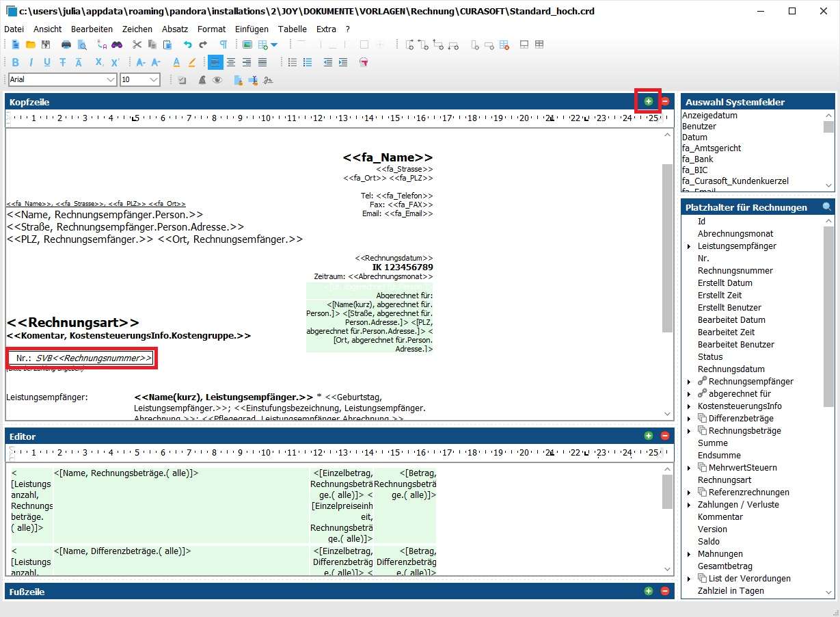Toggle the eye preview icon
The image size is (840, 617).
pyautogui.click(x=217, y=80)
